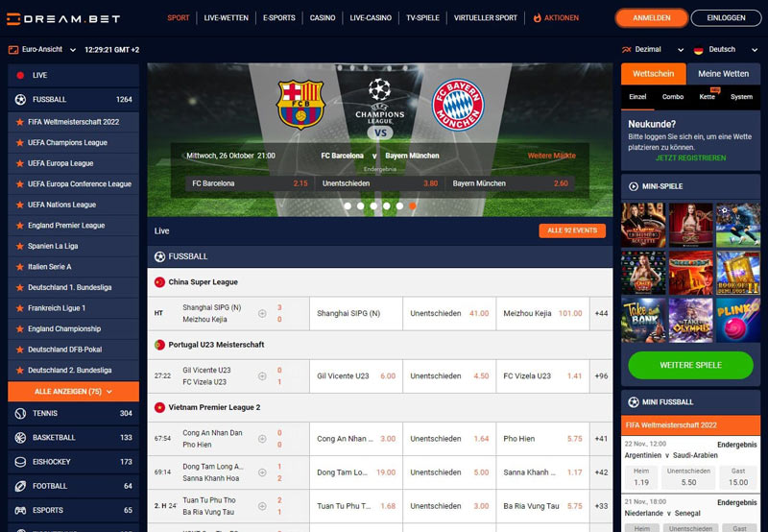Image resolution: width=768 pixels, height=532 pixels.
Task: Open Tennis via its racket icon
Action: tap(20, 414)
